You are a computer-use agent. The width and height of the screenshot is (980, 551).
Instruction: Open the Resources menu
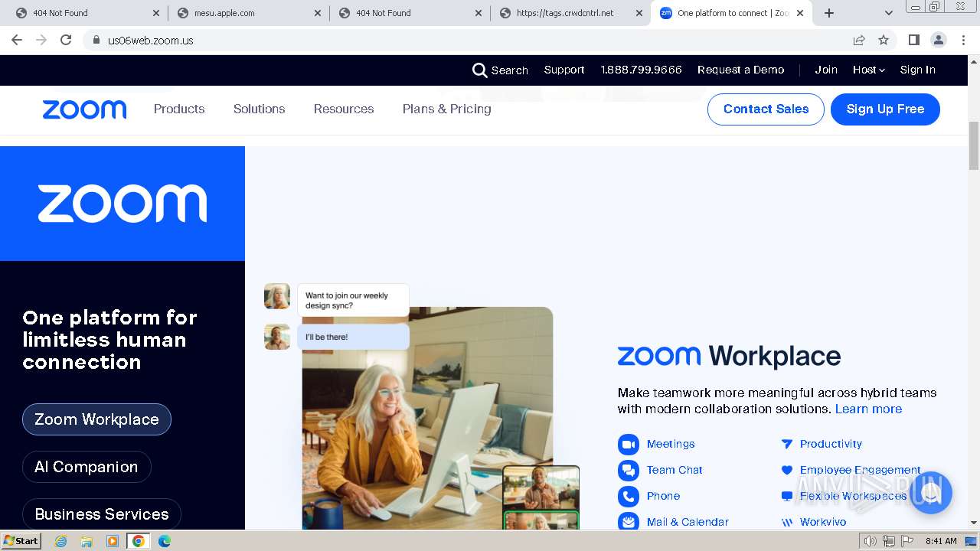[x=344, y=109]
